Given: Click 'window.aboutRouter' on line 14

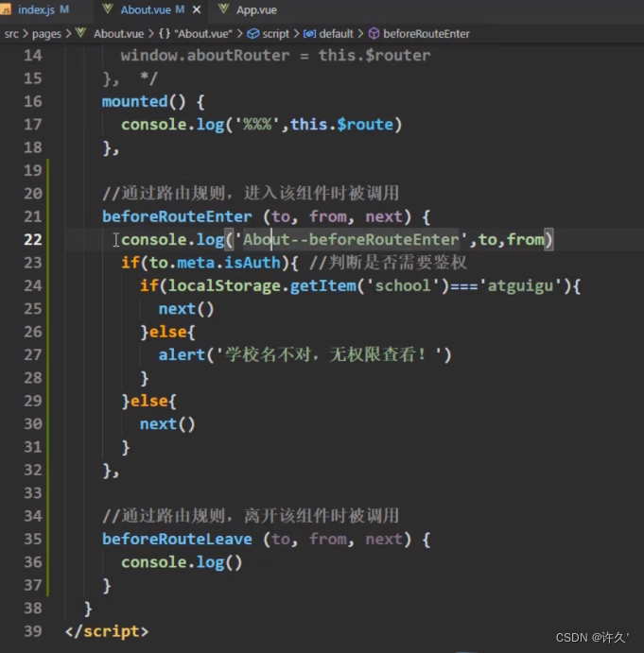Looking at the screenshot, I should (205, 56).
